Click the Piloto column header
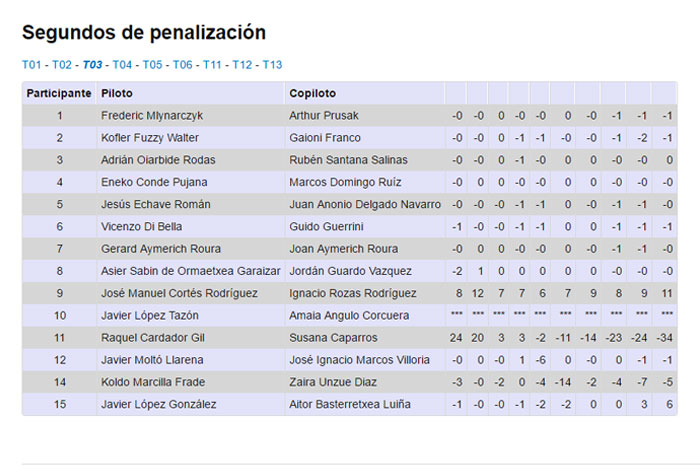 117,93
